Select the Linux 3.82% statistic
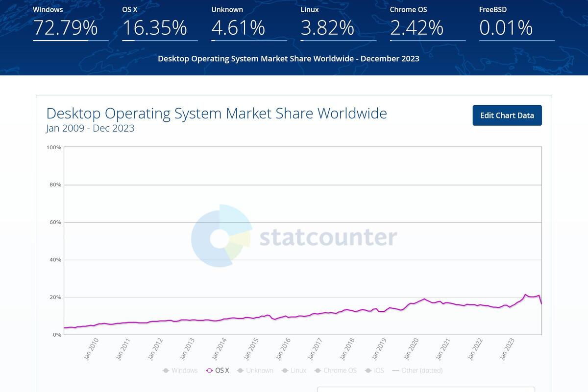Image resolution: width=588 pixels, height=392 pixels. pos(338,23)
